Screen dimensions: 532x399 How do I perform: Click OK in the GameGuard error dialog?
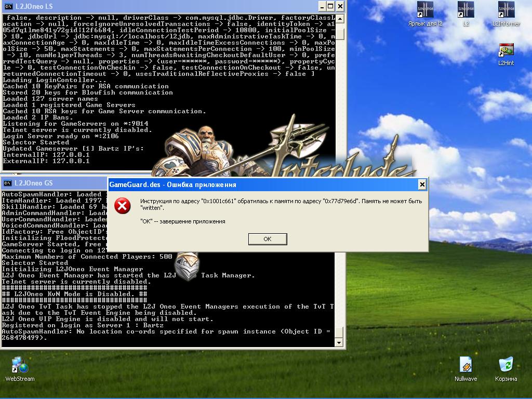[x=268, y=239]
